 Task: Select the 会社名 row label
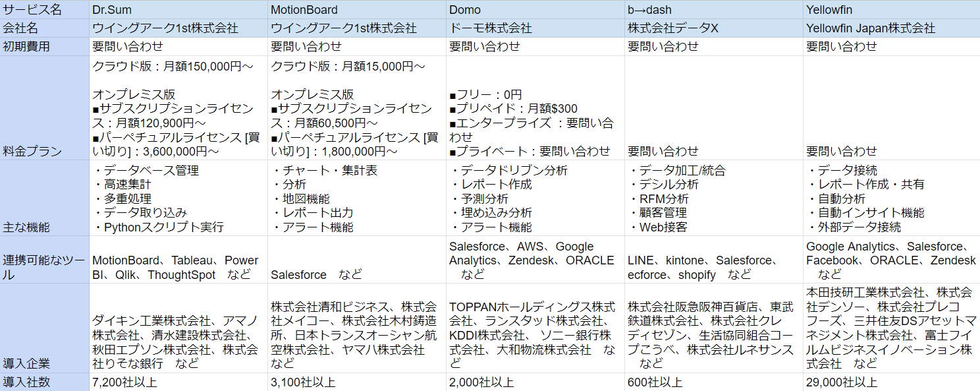[x=44, y=28]
